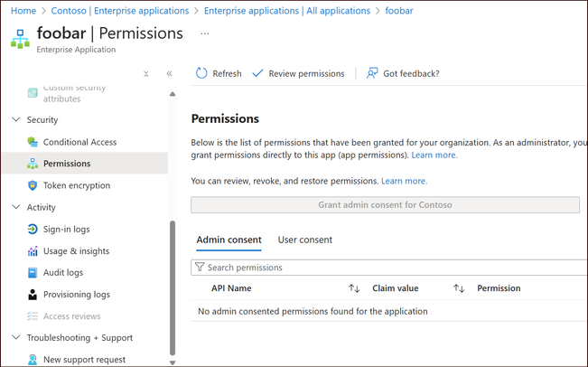
Task: Open Conditional Access from sidebar icon
Action: tap(33, 142)
